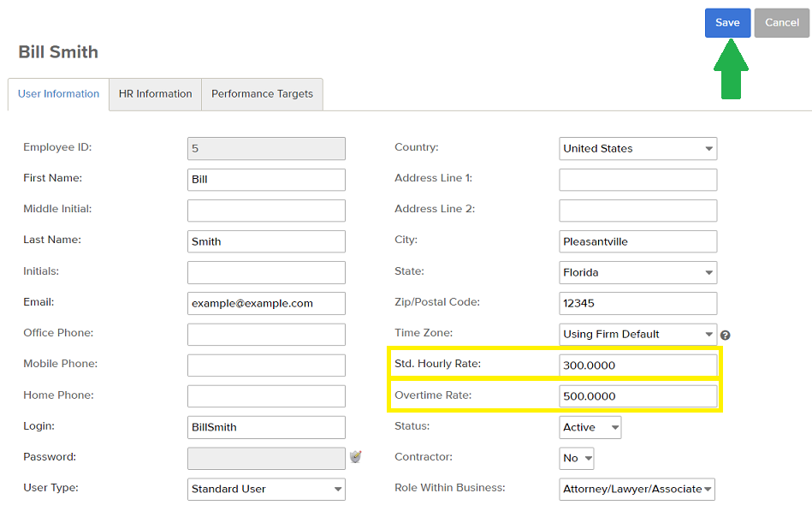Click the Mobile Phone input
Viewport: 812px width, 511px height.
click(266, 365)
